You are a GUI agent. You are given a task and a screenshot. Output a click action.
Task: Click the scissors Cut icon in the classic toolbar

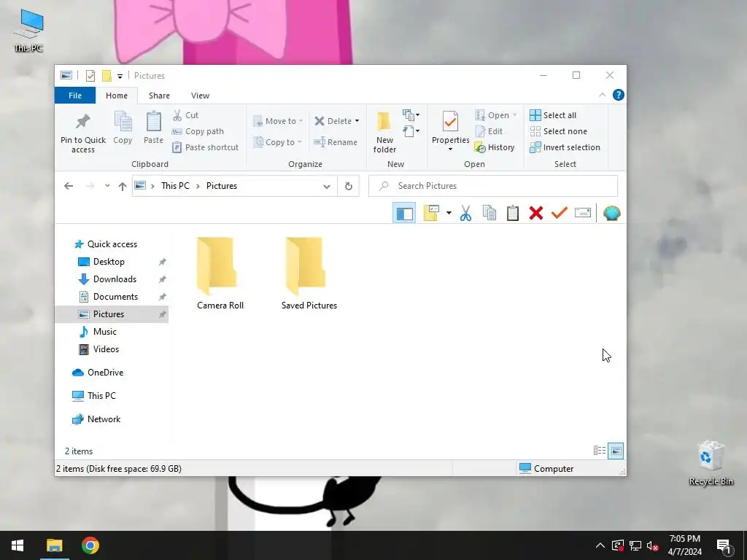point(466,213)
